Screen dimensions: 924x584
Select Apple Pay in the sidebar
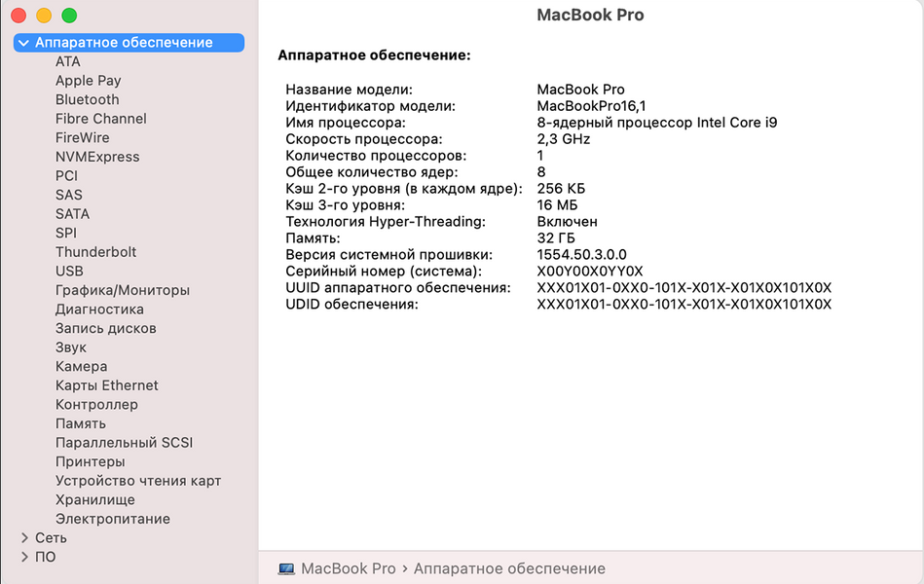pyautogui.click(x=88, y=81)
